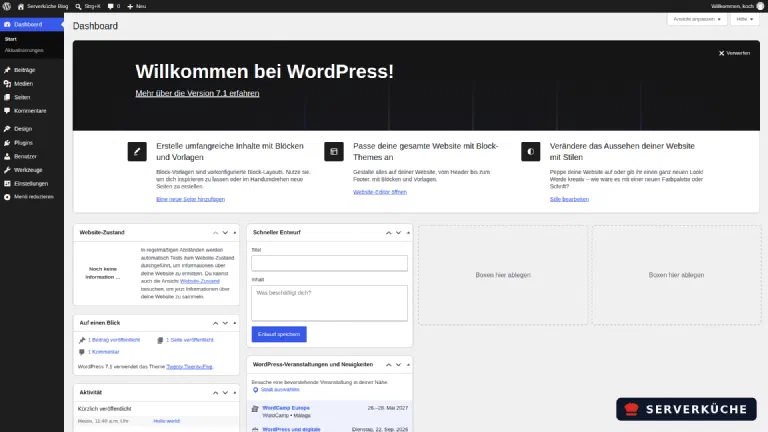Move WordPress-Veranstaltungen box down
The width and height of the screenshot is (768, 432).
tap(398, 365)
